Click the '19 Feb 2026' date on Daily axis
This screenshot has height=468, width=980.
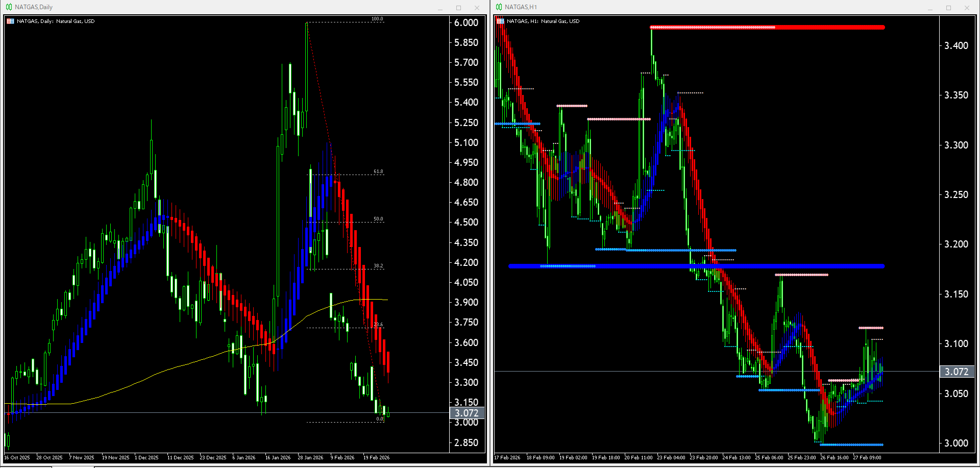[x=377, y=458]
